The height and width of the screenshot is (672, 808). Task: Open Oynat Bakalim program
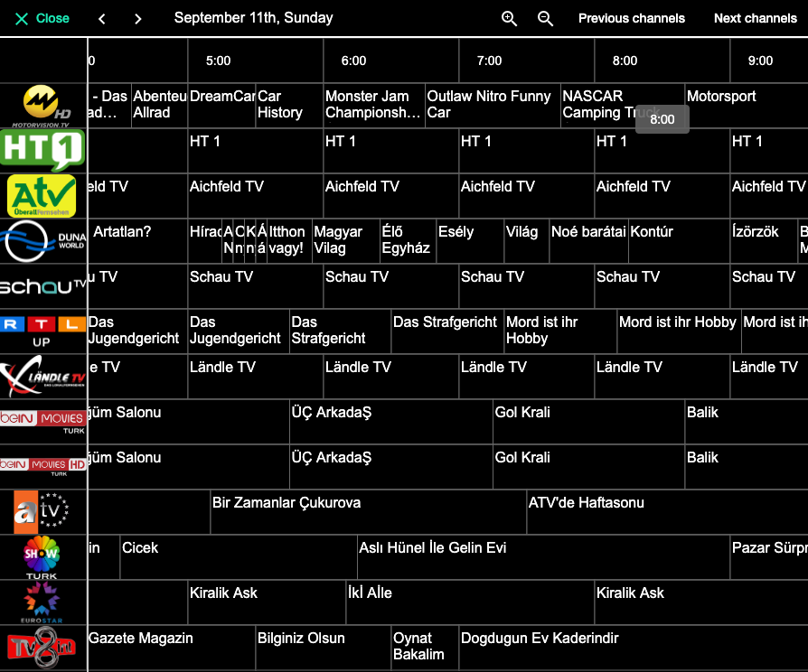point(425,649)
